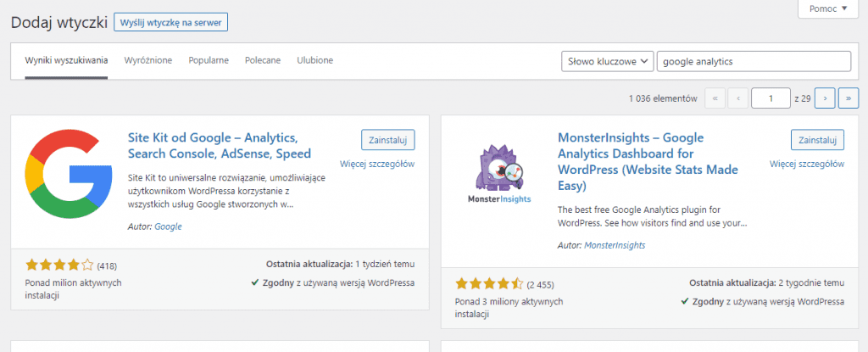Click Ponad 3 miliony aktywnych instalacji text

509,308
